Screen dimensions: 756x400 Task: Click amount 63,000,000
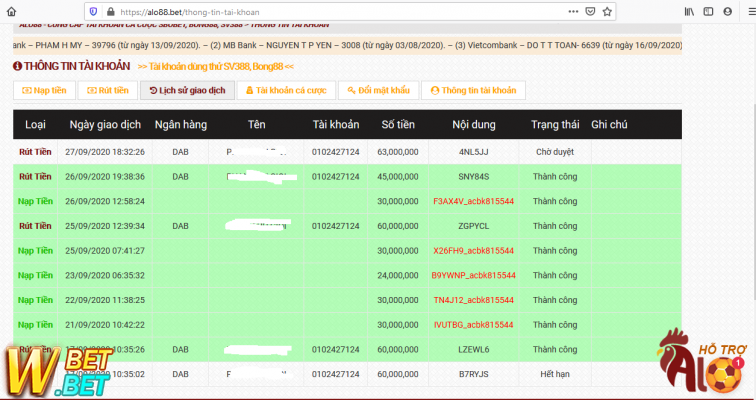point(398,152)
